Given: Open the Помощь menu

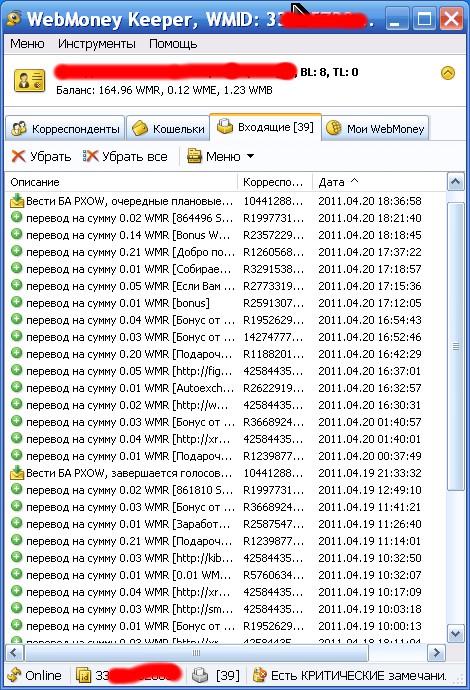Looking at the screenshot, I should point(173,44).
